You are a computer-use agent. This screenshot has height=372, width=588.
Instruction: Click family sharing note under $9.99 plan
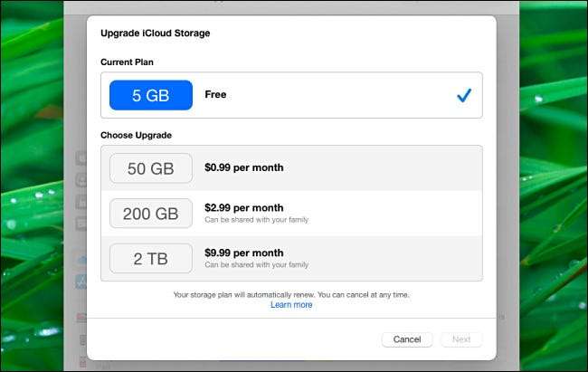tap(257, 265)
